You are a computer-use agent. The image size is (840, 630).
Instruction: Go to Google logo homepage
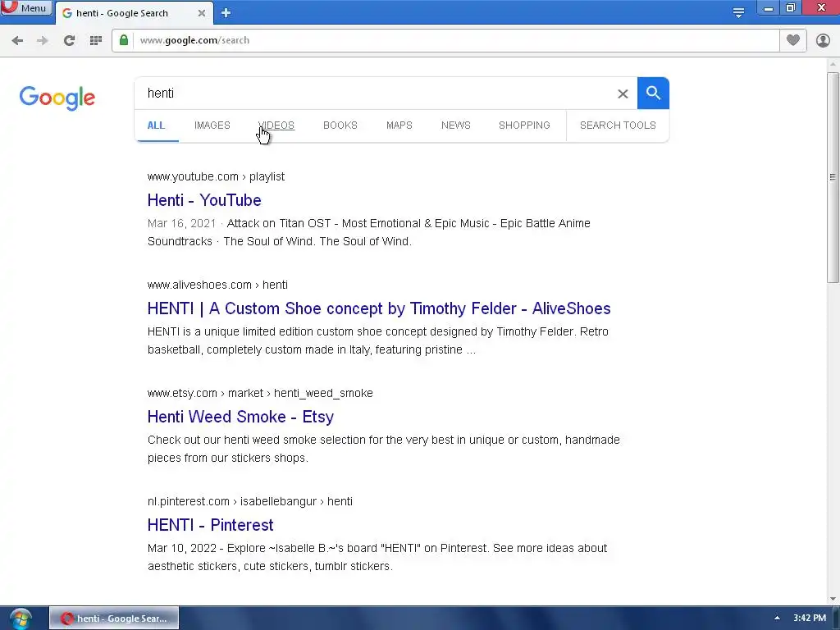[57, 98]
